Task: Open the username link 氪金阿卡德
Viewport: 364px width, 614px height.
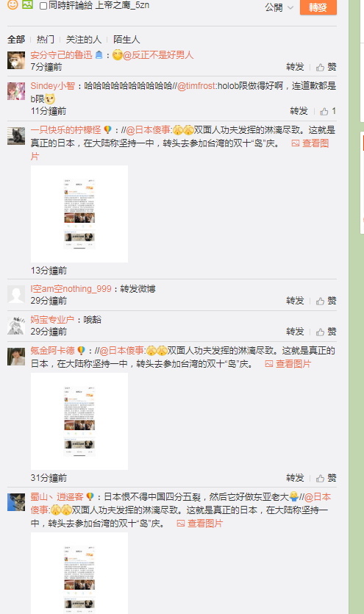Action: [52, 351]
